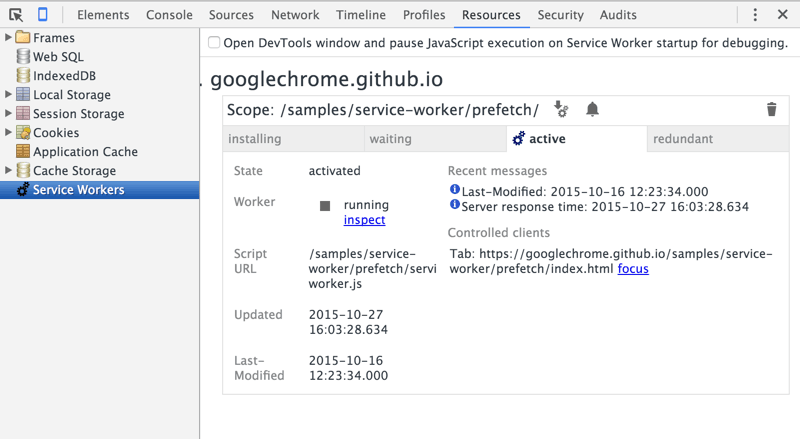
Task: Open the Sources panel
Action: click(x=231, y=15)
